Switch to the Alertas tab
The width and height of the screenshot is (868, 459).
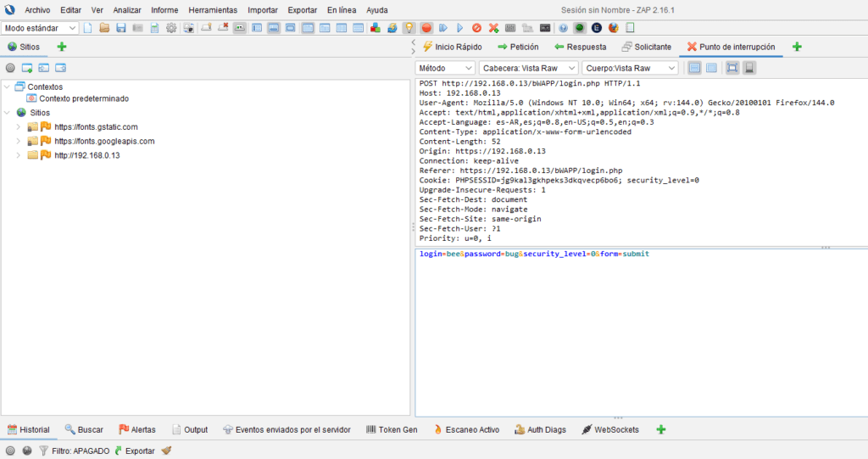(x=136, y=430)
